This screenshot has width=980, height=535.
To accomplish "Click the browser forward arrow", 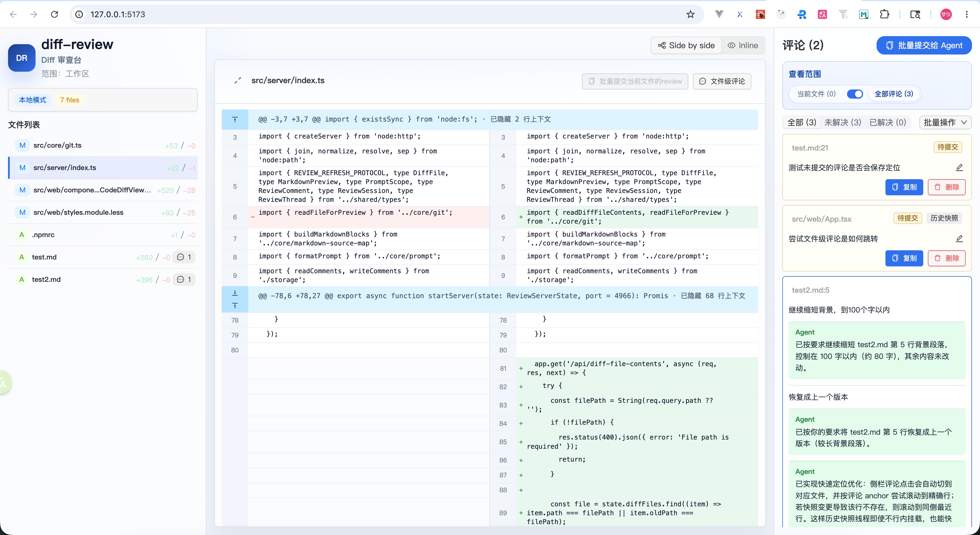I will click(x=34, y=14).
